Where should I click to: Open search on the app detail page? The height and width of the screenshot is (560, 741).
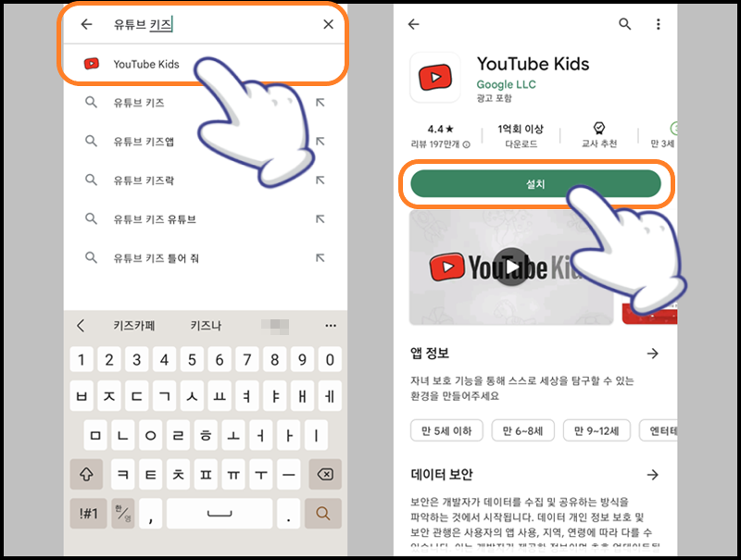coord(624,24)
